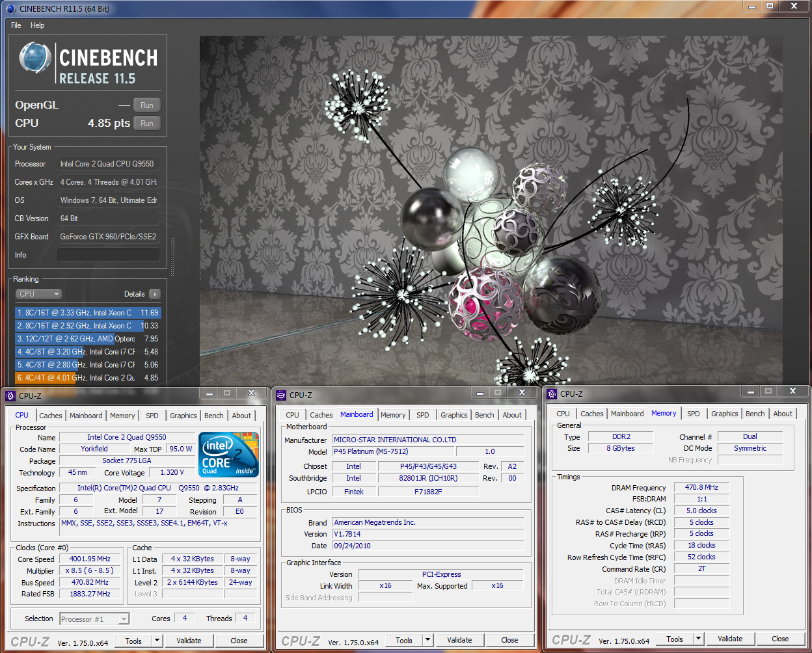
Task: Click Tools button in middle CPU-Z window
Action: (x=404, y=641)
